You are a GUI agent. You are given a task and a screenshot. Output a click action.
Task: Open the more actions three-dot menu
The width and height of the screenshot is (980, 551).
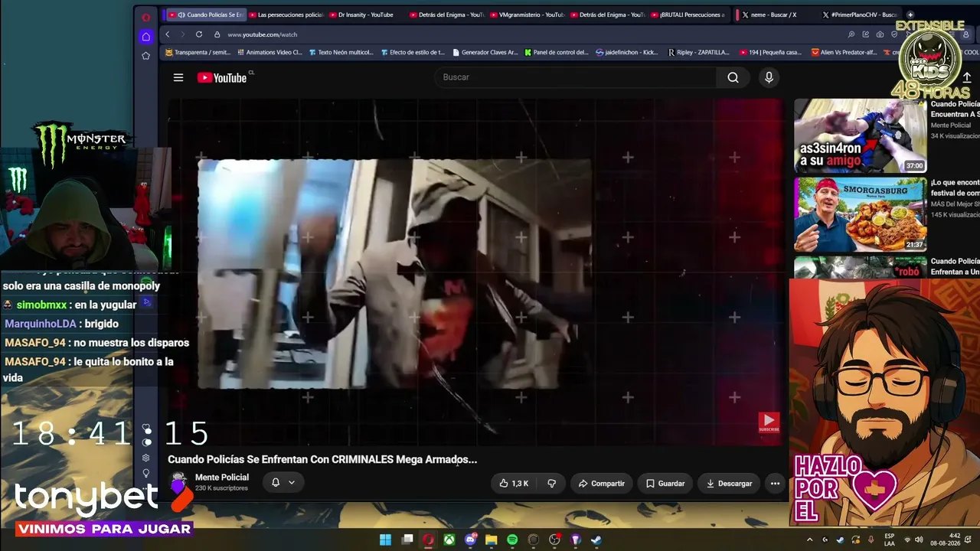coord(775,484)
